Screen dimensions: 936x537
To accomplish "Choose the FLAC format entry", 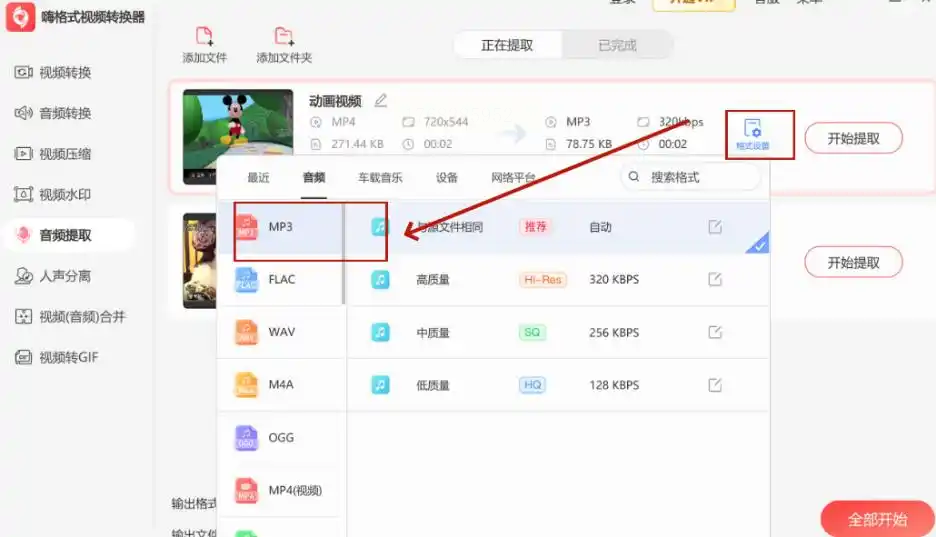I will pos(281,279).
